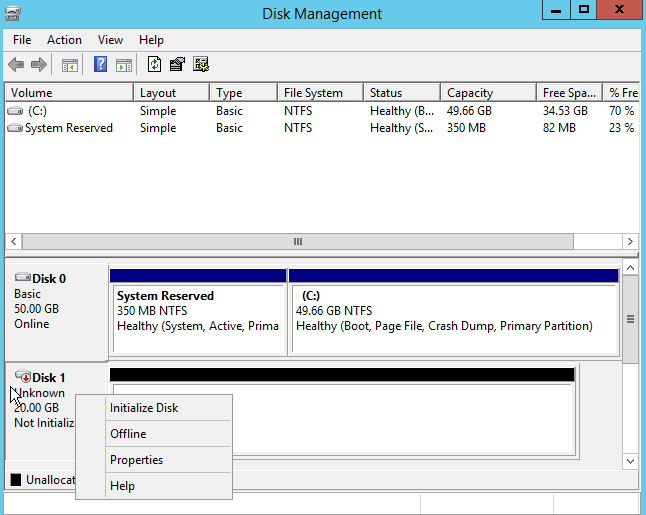
Task: Sort by the Capacity column header
Action: point(470,93)
